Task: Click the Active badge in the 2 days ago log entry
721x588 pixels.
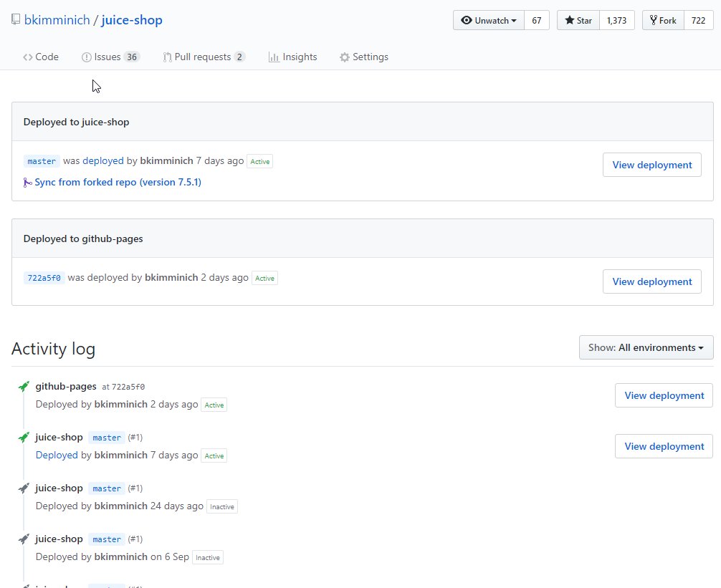Action: 214,405
